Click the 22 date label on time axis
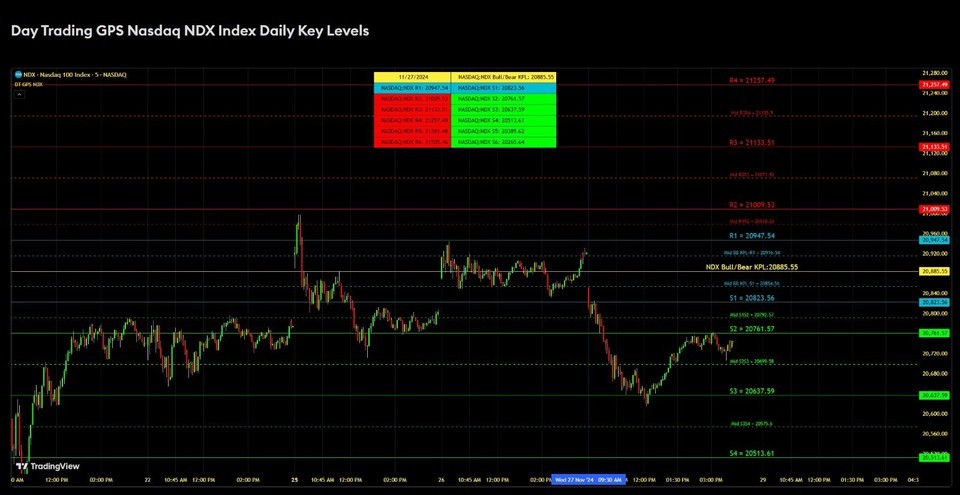Image resolution: width=960 pixels, height=495 pixels. tap(148, 480)
